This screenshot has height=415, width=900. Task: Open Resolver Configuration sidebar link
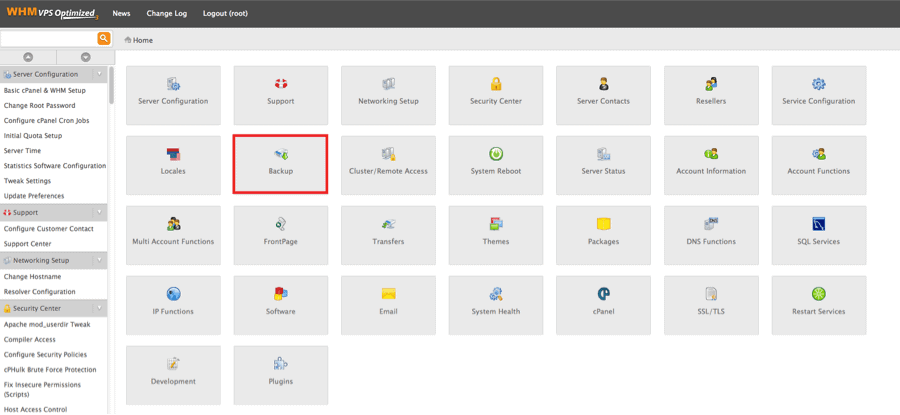[40, 292]
